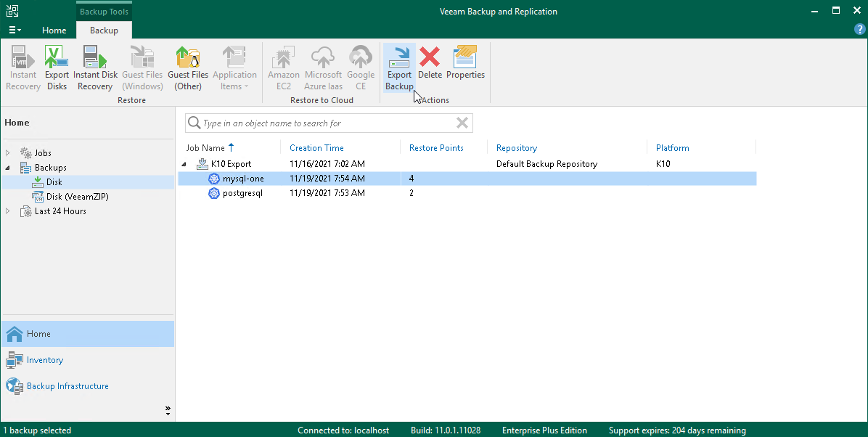Click 11/19/2021 7:53 AM creation time

(327, 193)
